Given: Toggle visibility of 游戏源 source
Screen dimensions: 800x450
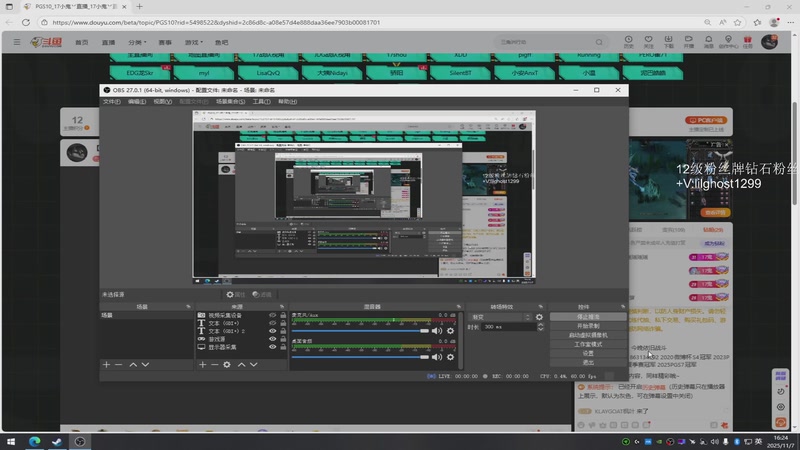Looking at the screenshot, I should pyautogui.click(x=272, y=339).
